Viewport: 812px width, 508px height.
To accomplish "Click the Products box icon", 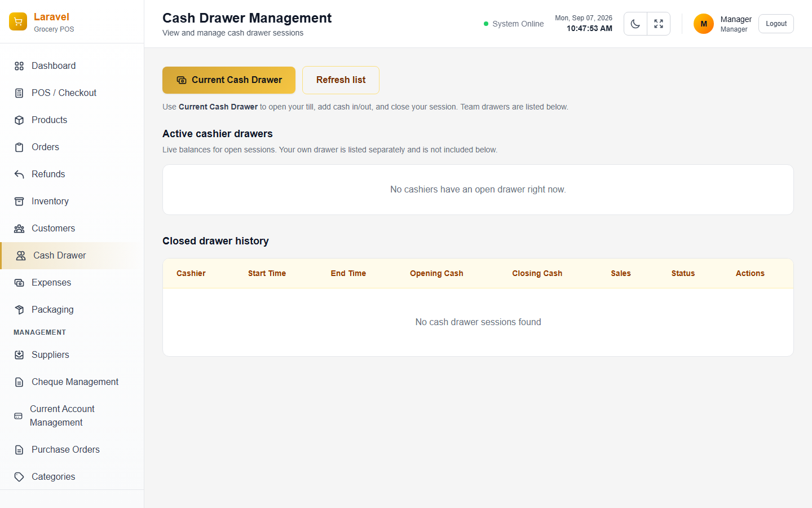I will (x=19, y=120).
